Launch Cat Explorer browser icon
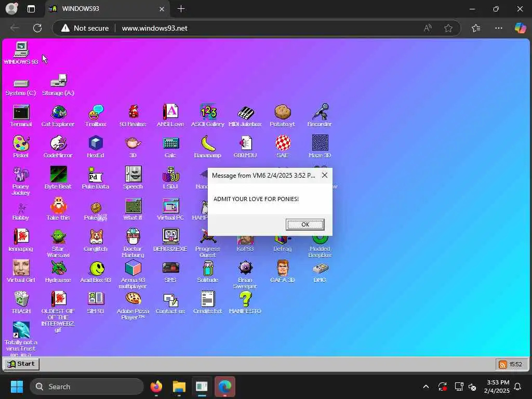Viewport: 532px width, 399px height. coord(58,116)
